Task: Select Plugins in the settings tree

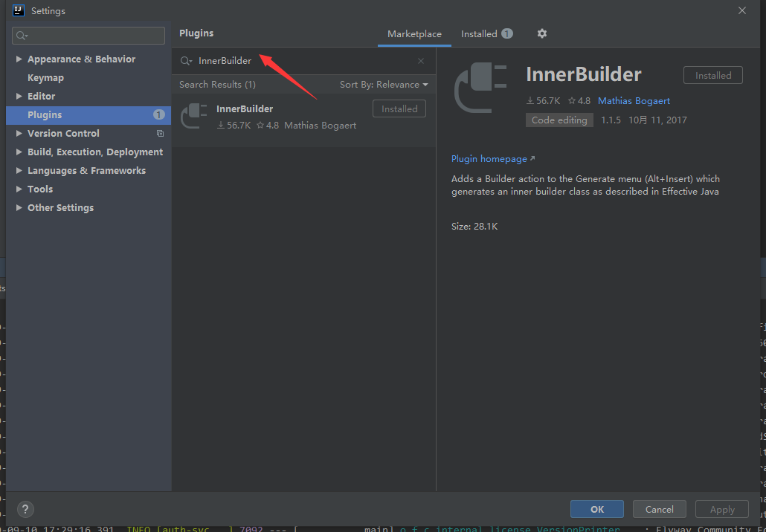Action: pyautogui.click(x=88, y=114)
